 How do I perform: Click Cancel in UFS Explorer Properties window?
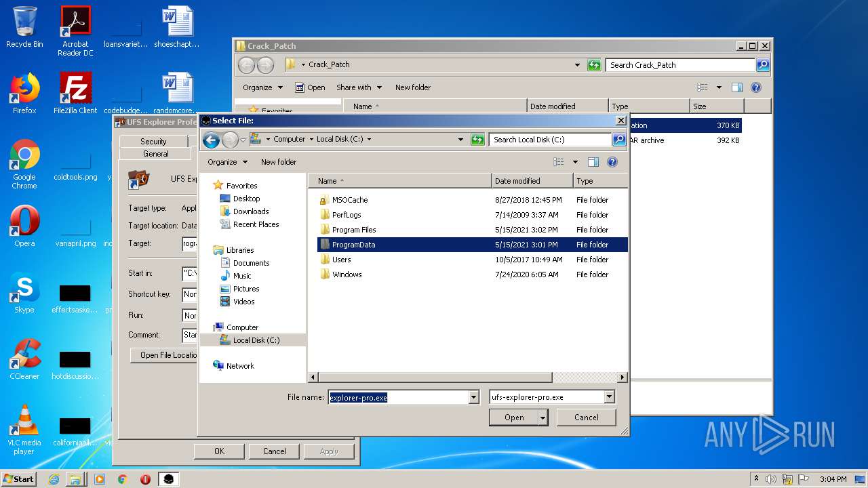274,451
